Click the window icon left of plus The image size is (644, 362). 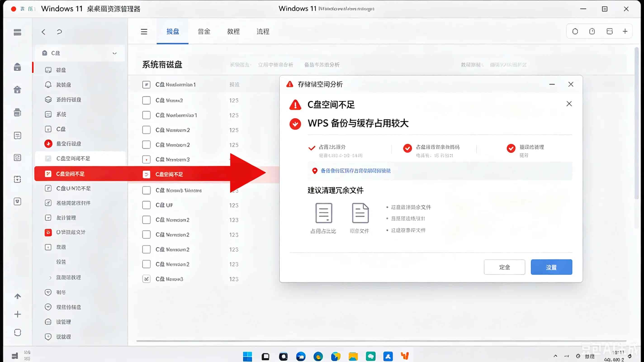[x=610, y=31]
